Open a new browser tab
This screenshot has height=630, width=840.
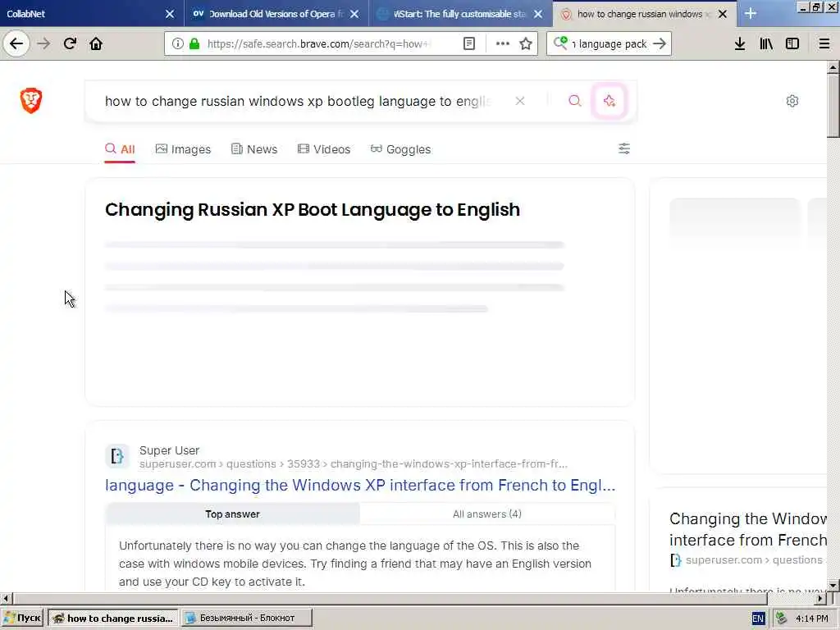click(x=751, y=13)
